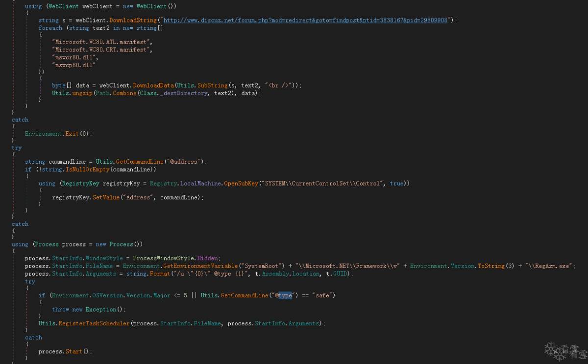Image resolution: width=588 pixels, height=364 pixels.
Task: Click the new WebClient() constructor call
Action: [149, 7]
